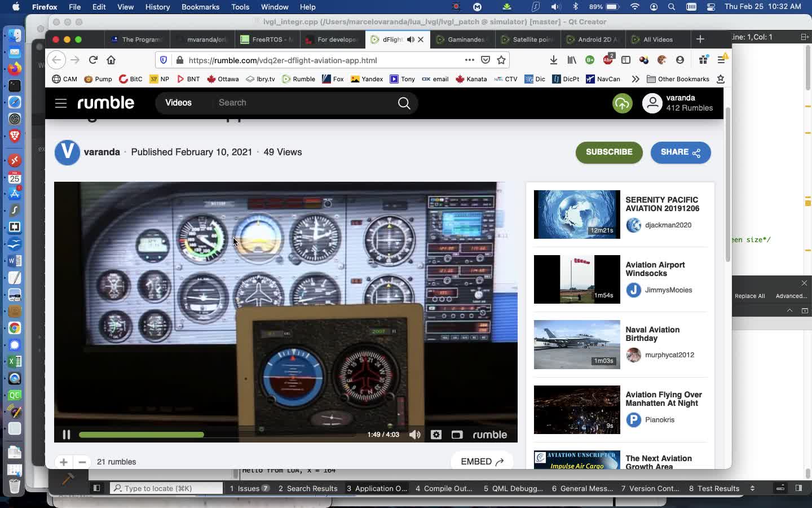Click the EMBED button
The image size is (812, 508).
pyautogui.click(x=482, y=462)
